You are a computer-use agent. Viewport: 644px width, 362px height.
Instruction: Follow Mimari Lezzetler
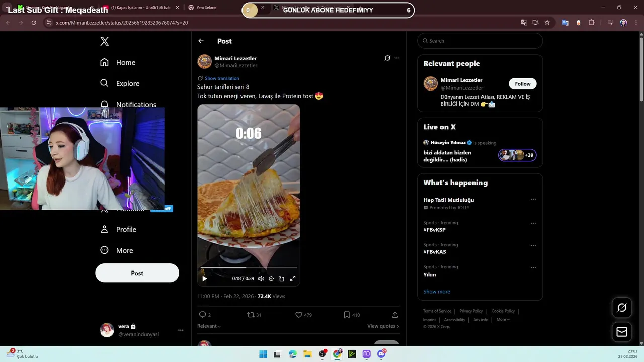(x=522, y=84)
